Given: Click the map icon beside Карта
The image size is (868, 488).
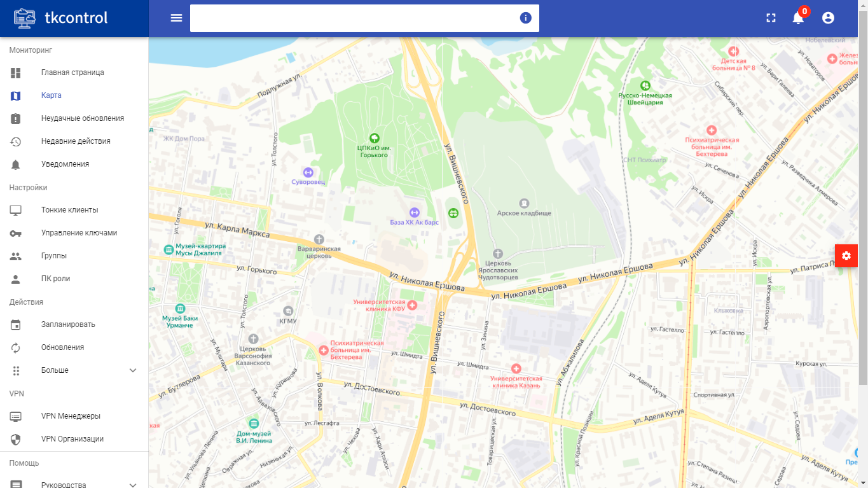Looking at the screenshot, I should coord(16,95).
